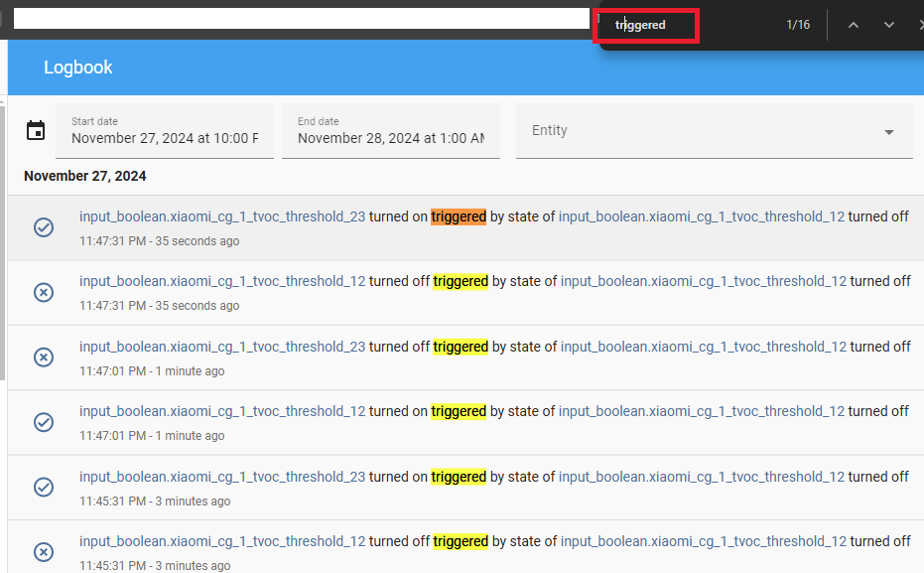Select the cross icon next to the 11:47:01 PM entry

tap(43, 357)
